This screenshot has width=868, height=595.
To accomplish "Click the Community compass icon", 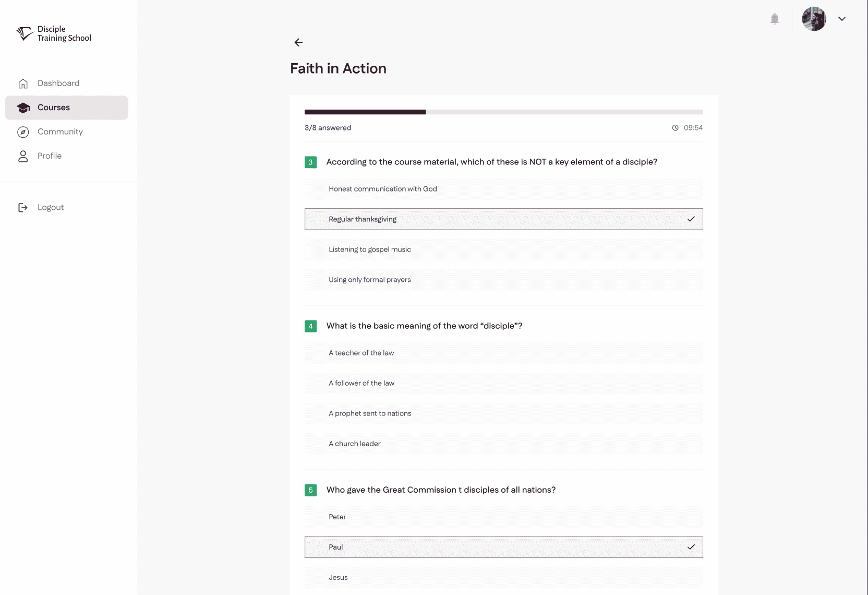I will pos(23,132).
